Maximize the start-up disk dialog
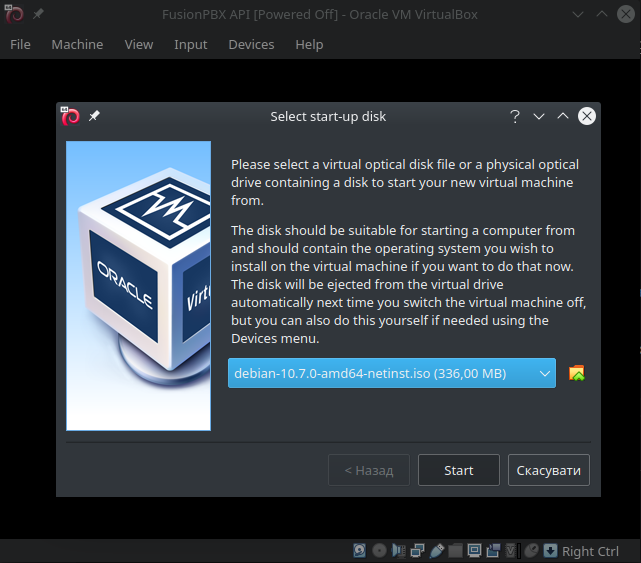The height and width of the screenshot is (563, 641). pos(563,117)
